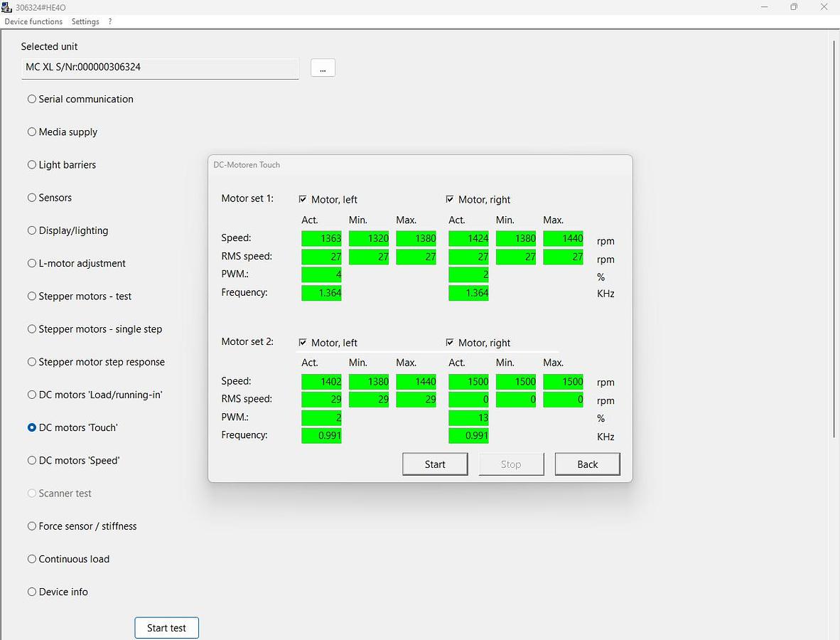Click the DC-Motoren Touch dialog title
The height and width of the screenshot is (640, 840).
[x=247, y=165]
